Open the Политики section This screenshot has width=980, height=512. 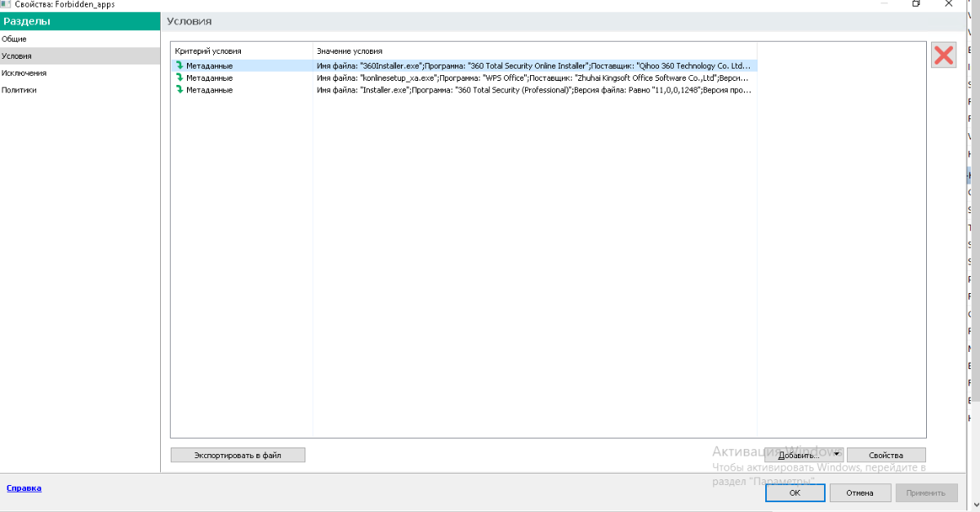coord(19,91)
